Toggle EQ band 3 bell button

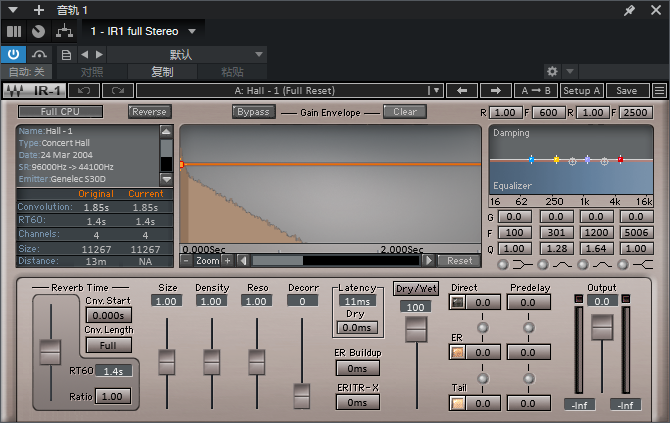pyautogui.click(x=583, y=265)
